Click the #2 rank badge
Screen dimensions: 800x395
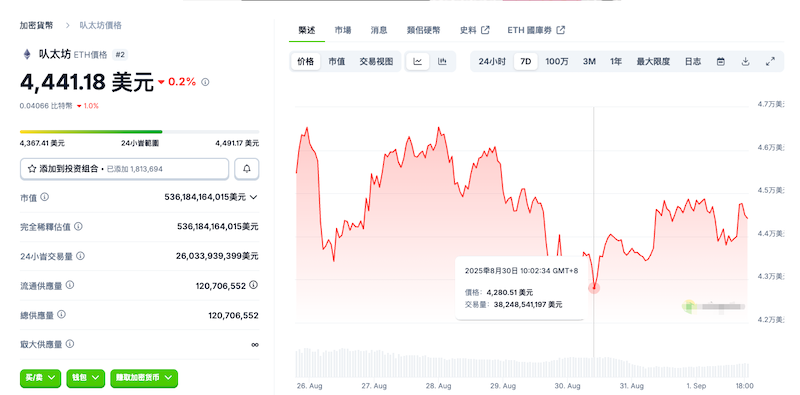[x=120, y=55]
